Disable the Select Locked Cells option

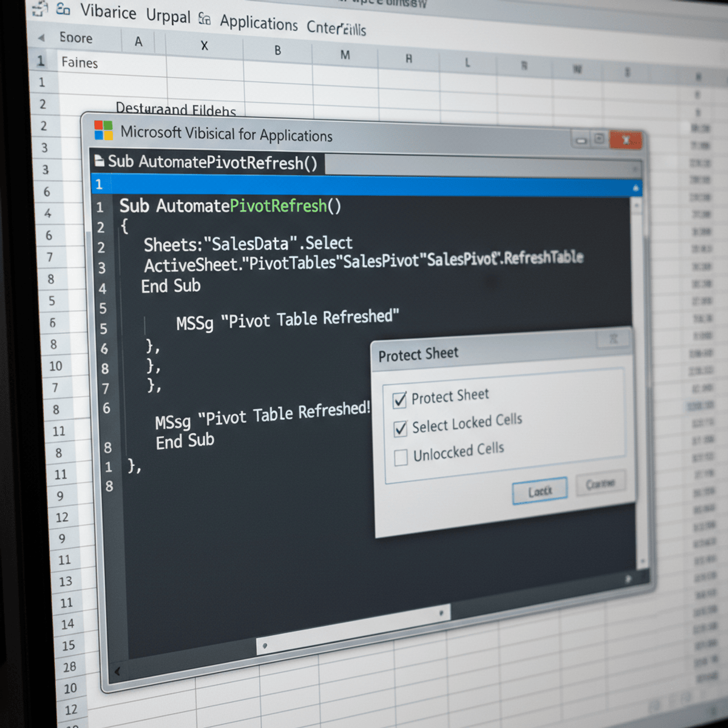pos(400,428)
